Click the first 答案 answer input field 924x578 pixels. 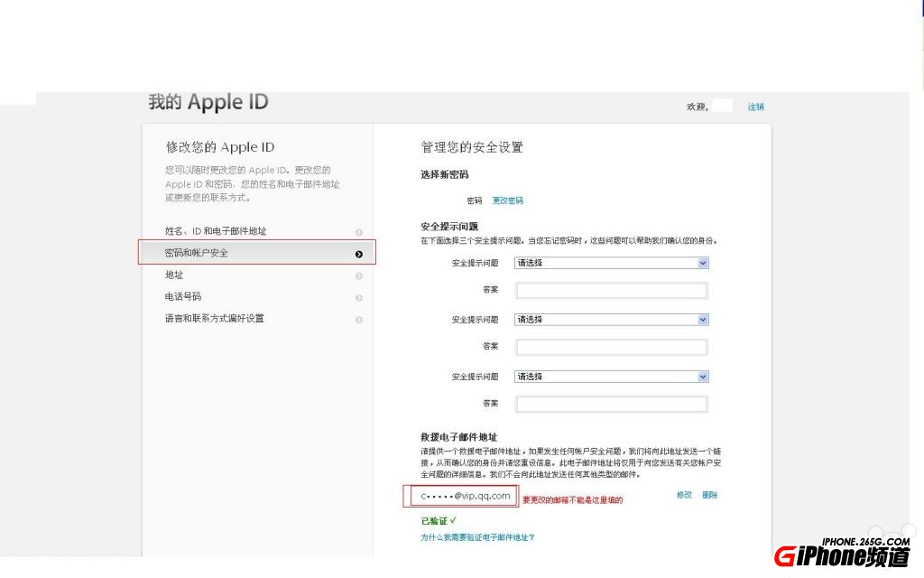[x=611, y=290]
